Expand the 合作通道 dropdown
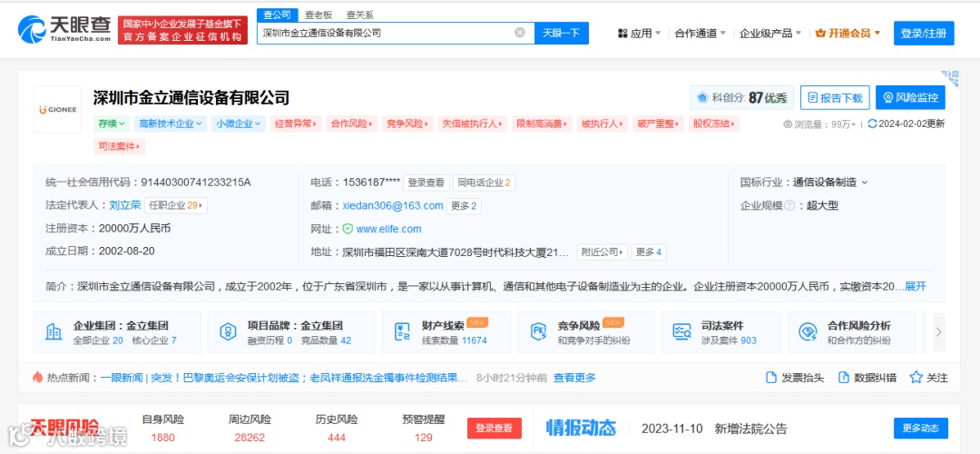This screenshot has height=454, width=980. click(700, 34)
